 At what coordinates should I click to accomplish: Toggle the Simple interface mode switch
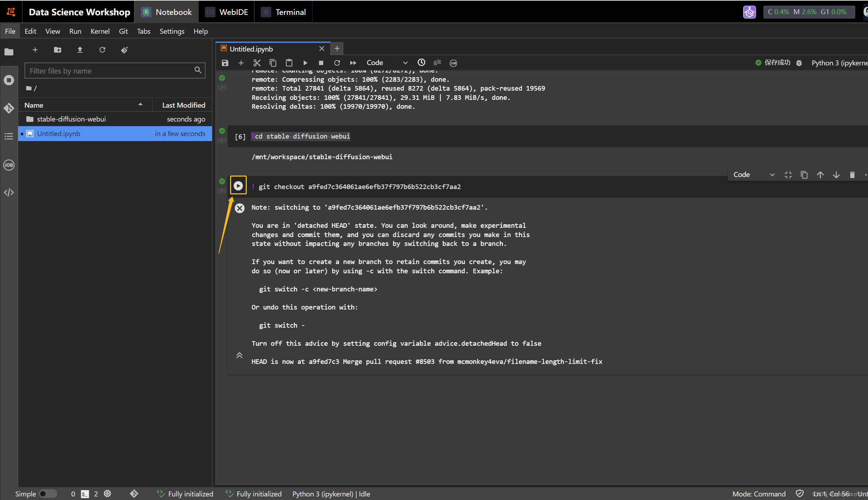[48, 494]
